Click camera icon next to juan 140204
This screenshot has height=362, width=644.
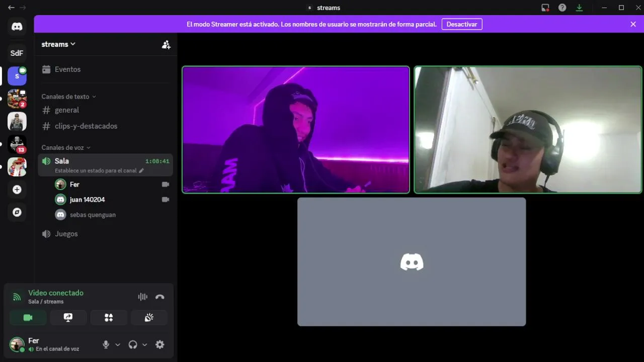(x=166, y=200)
